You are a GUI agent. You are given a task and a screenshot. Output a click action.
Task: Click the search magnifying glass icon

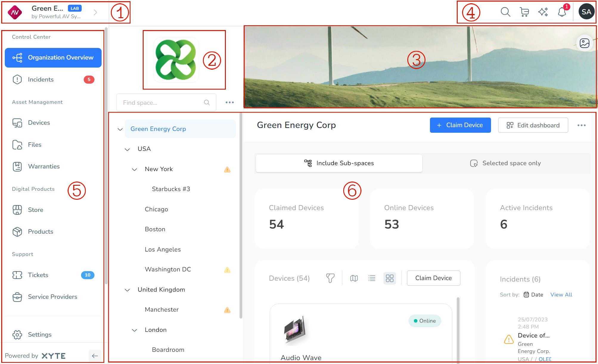(x=505, y=12)
